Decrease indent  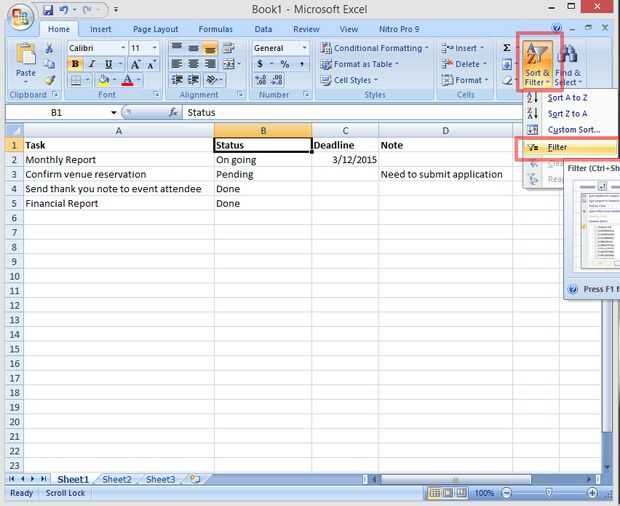(x=177, y=80)
